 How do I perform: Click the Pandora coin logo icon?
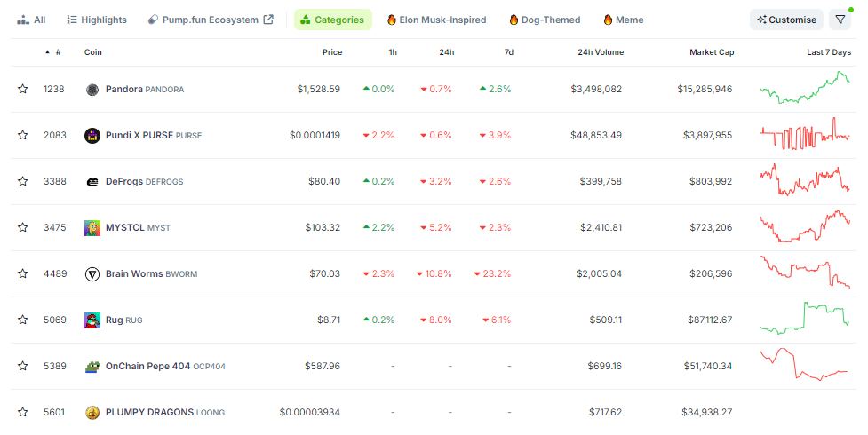pyautogui.click(x=92, y=89)
